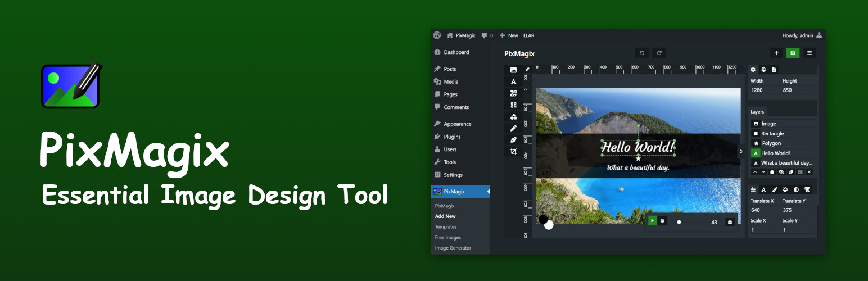This screenshot has width=868, height=281.
Task: Toggle layer visibility with the crossed-eye icon
Action: [x=781, y=171]
